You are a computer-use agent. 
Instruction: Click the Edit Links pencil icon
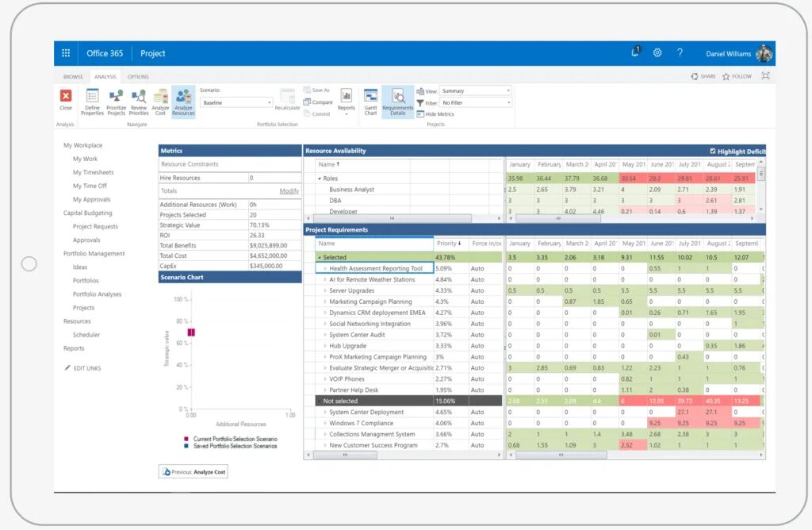pyautogui.click(x=67, y=368)
